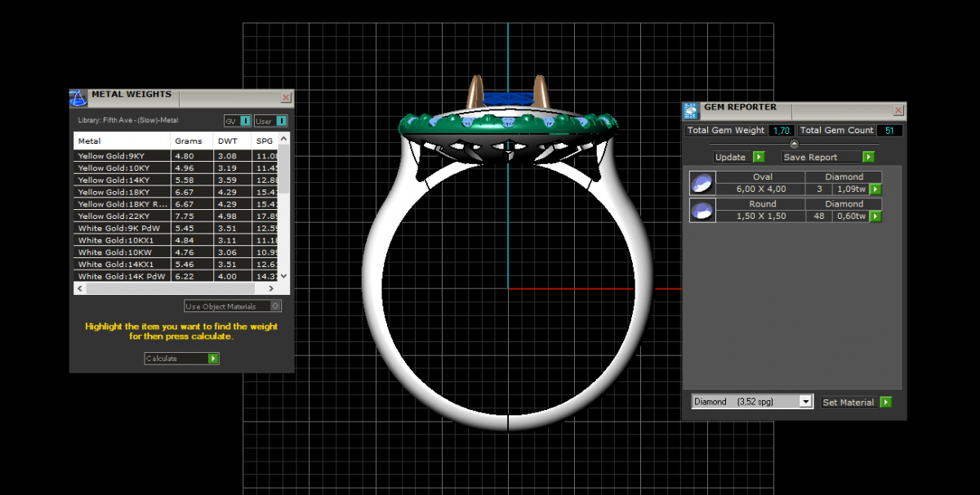This screenshot has height=495, width=980.
Task: Sort by the Grams column header
Action: click(x=188, y=141)
